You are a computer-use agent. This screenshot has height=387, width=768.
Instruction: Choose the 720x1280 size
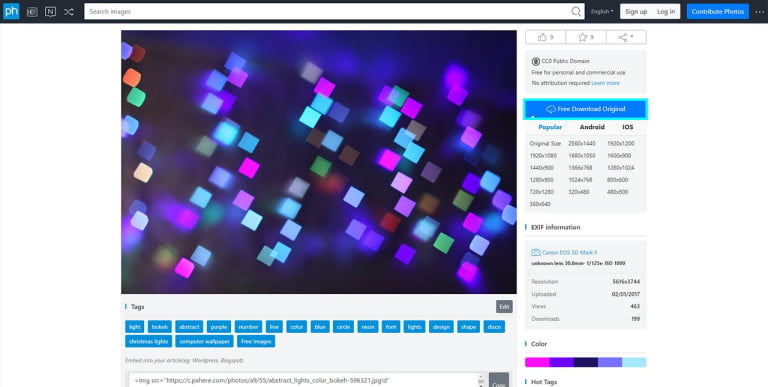[541, 192]
